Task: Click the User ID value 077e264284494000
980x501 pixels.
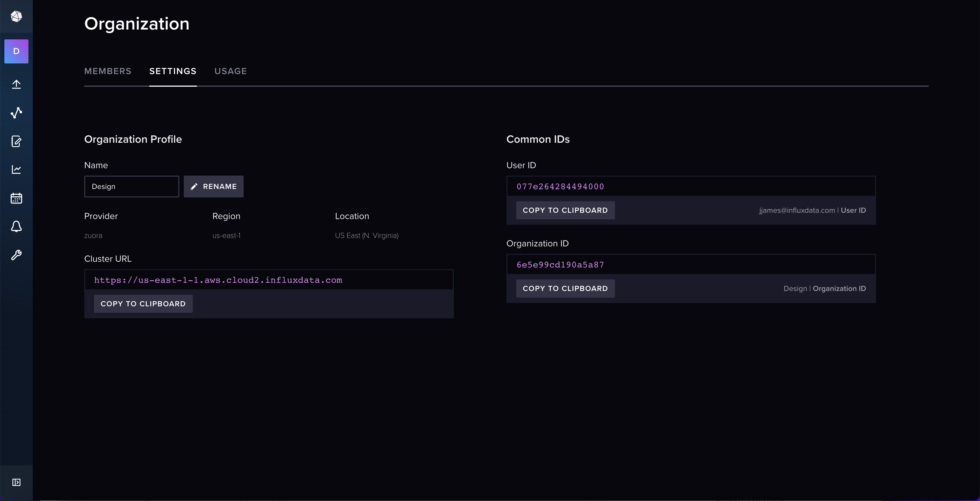Action: (x=560, y=187)
